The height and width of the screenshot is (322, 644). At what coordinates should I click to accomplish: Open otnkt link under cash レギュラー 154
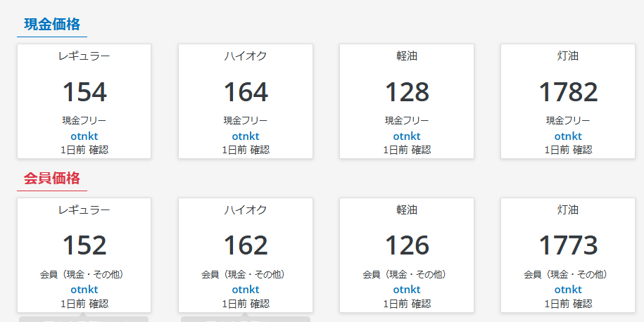[84, 136]
